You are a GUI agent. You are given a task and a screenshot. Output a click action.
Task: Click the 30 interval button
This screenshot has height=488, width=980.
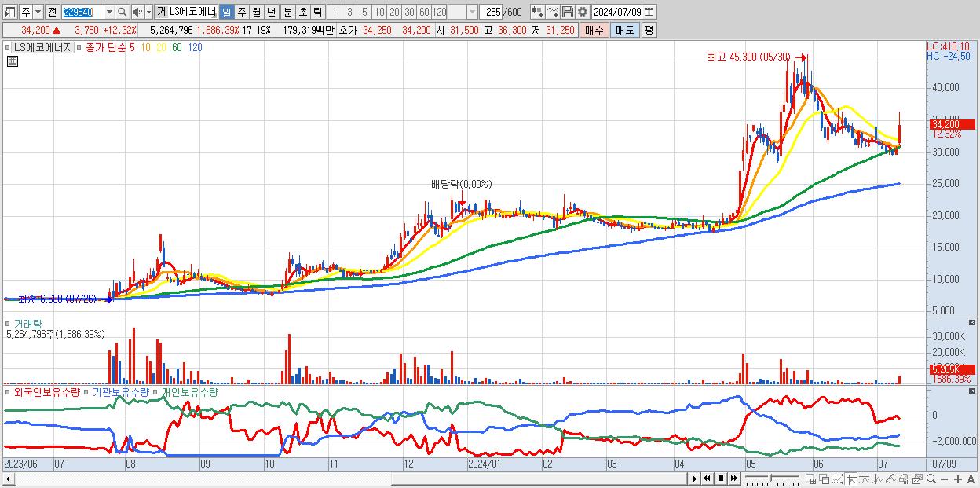(409, 12)
